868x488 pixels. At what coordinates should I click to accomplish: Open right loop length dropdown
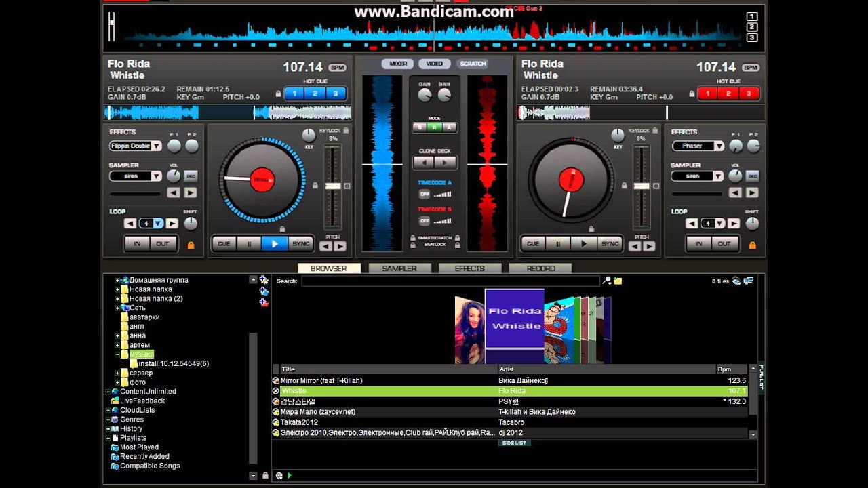pyautogui.click(x=719, y=223)
